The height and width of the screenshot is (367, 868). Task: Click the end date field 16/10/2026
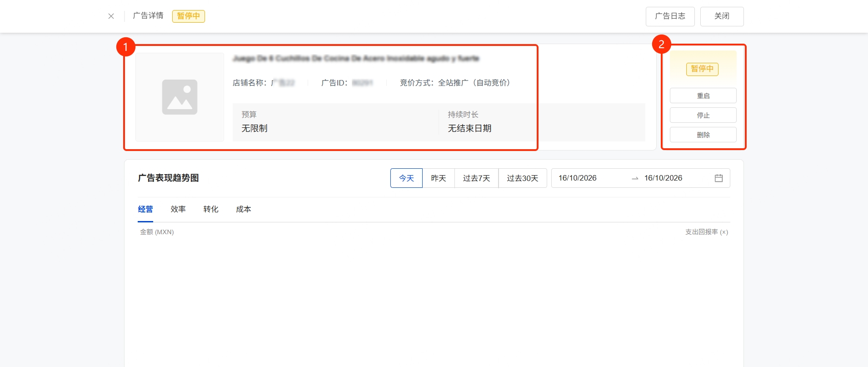(x=663, y=178)
